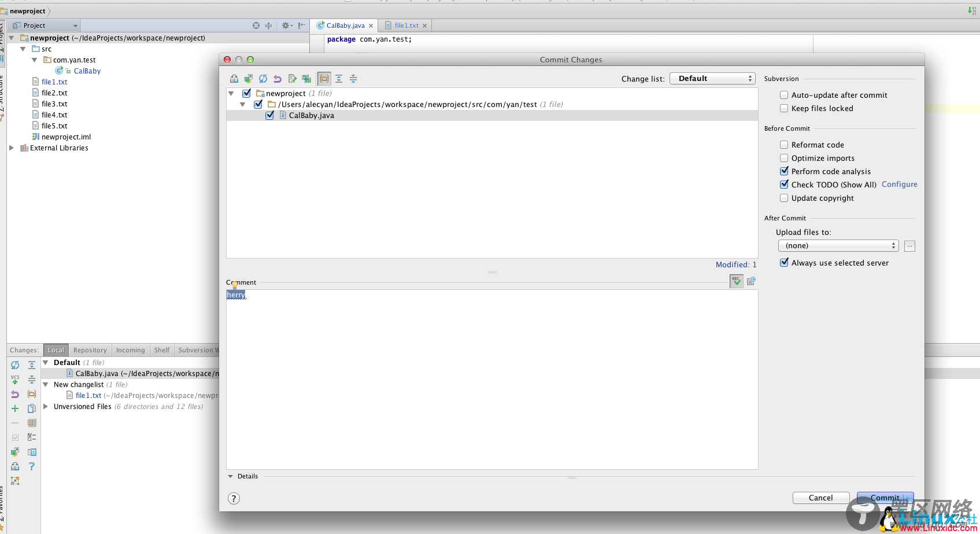The image size is (980, 534).
Task: Click the green table-with-arrow icon in commit toolbar
Action: tap(306, 79)
